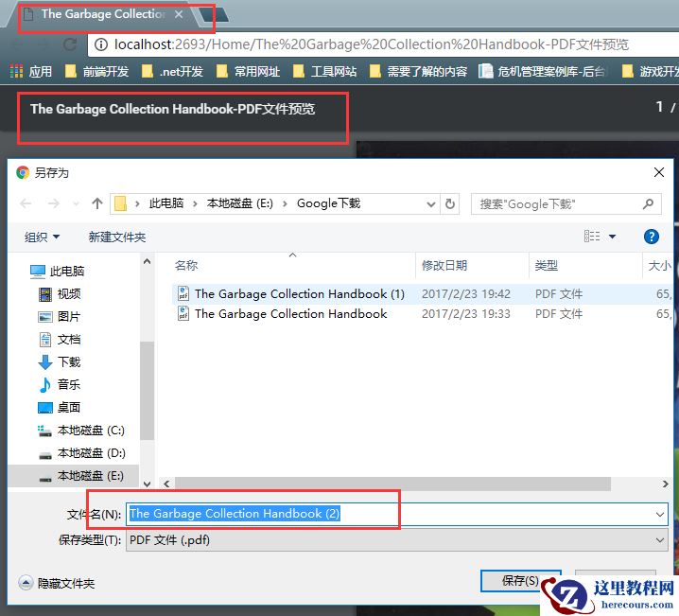Refresh the Google下载 folder listing

pyautogui.click(x=450, y=204)
